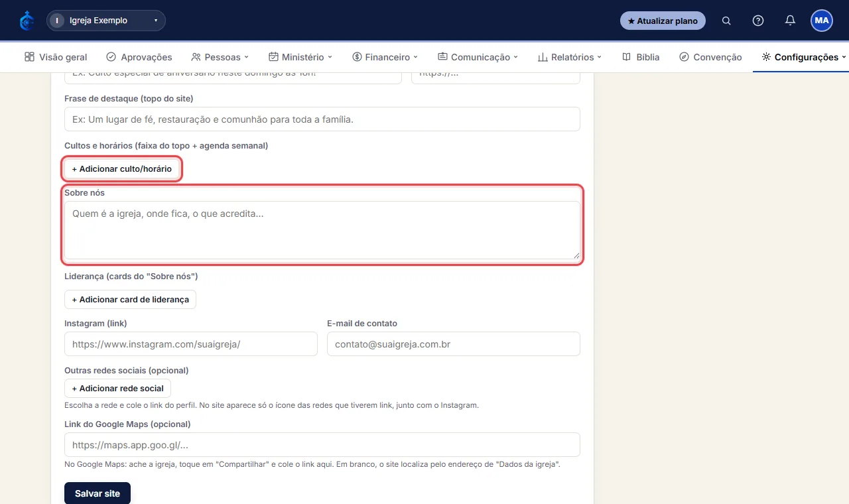
Task: Click the Instagram link field
Action: coord(191,344)
